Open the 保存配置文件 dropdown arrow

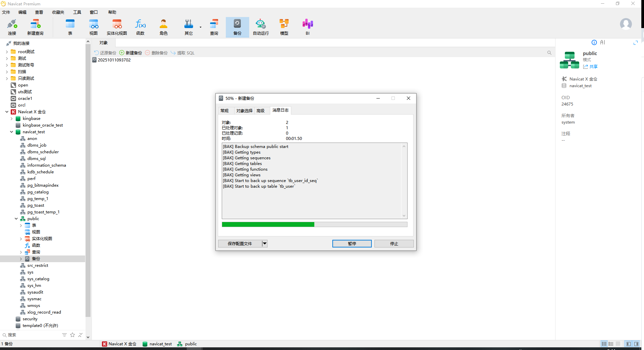pyautogui.click(x=265, y=243)
